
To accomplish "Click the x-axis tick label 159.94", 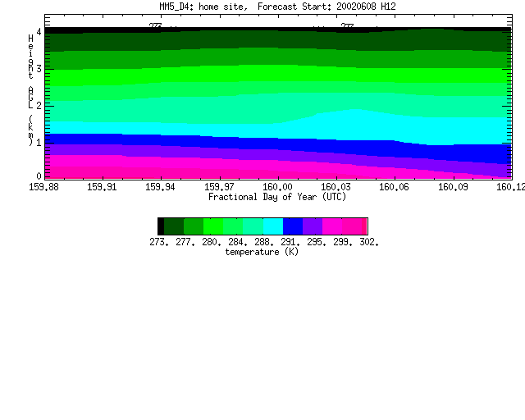I will pos(160,187).
